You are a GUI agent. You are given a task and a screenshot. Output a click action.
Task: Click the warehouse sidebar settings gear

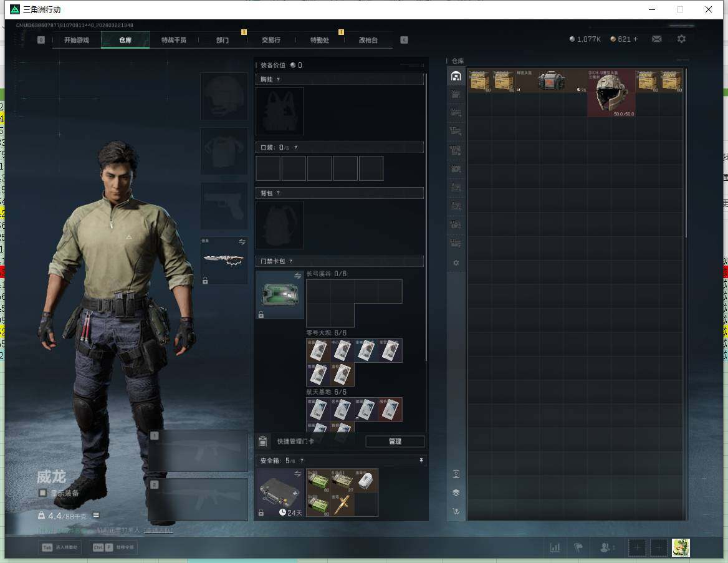(456, 263)
